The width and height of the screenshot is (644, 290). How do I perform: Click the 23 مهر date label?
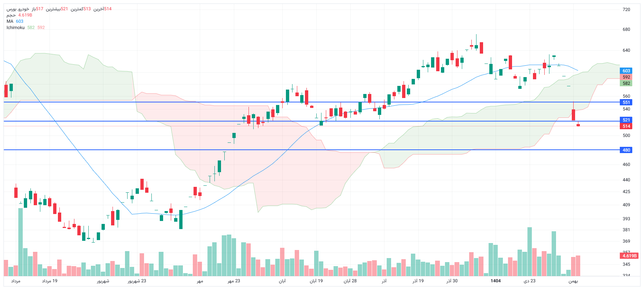[233, 281]
